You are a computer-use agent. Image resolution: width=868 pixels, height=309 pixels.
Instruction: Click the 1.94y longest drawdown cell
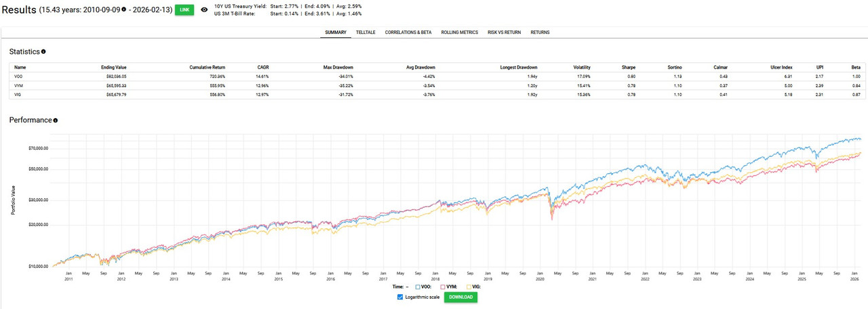[x=532, y=77]
